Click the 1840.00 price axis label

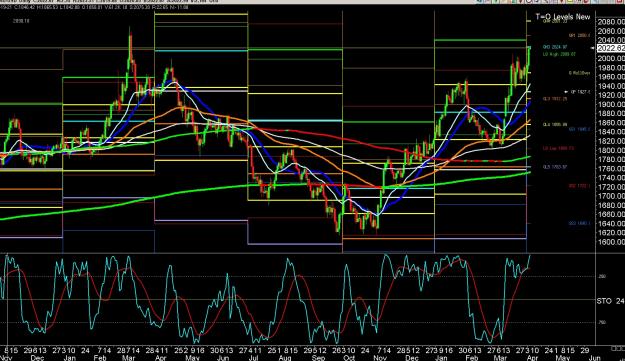click(611, 131)
